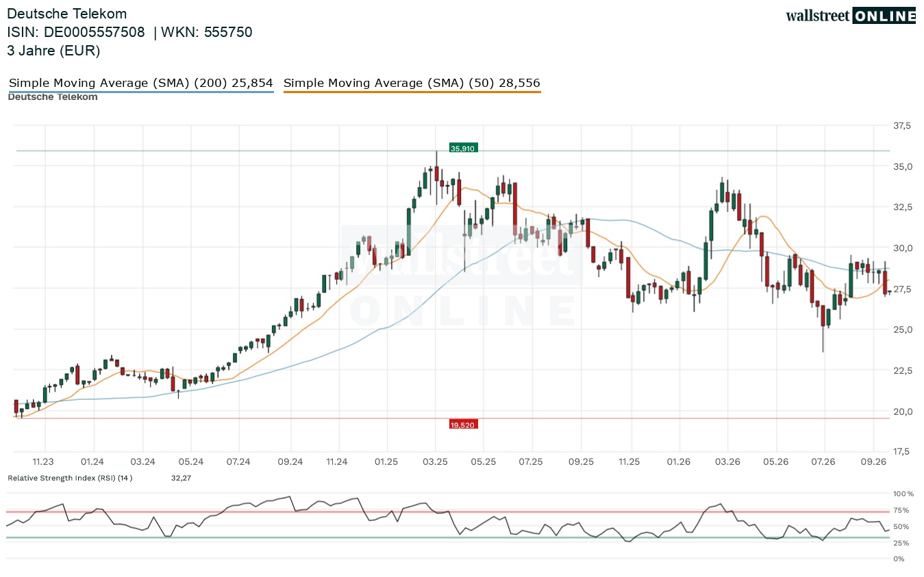This screenshot has width=924, height=577.
Task: Click the 100 % RSI axis label
Action: tap(903, 493)
